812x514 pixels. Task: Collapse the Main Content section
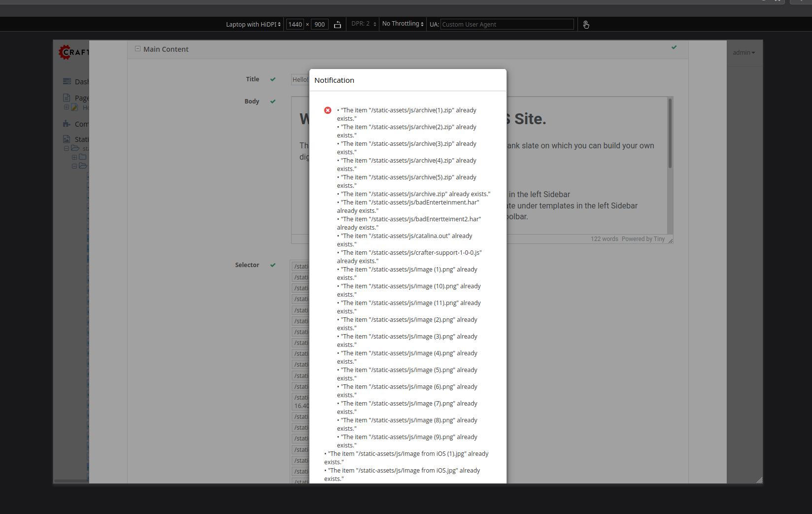click(137, 49)
